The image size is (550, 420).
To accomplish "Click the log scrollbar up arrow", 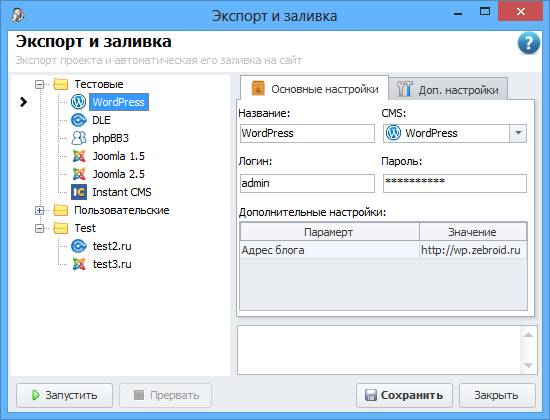I will 528,335.
